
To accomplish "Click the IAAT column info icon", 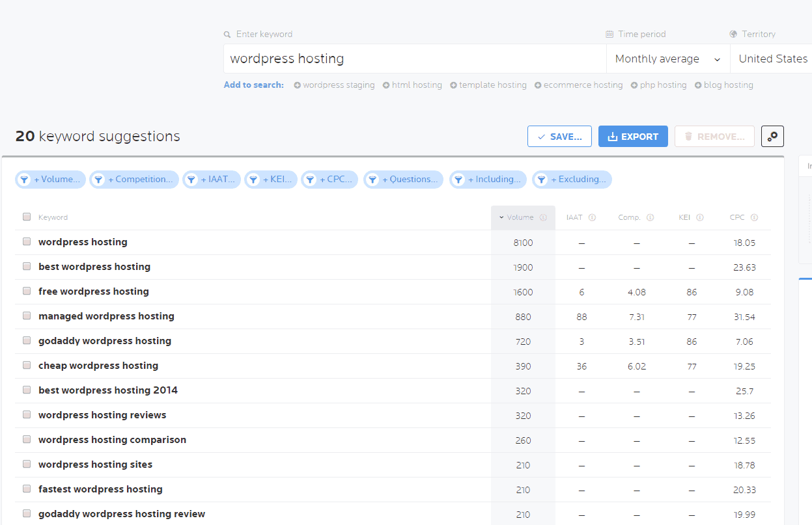I will [592, 218].
